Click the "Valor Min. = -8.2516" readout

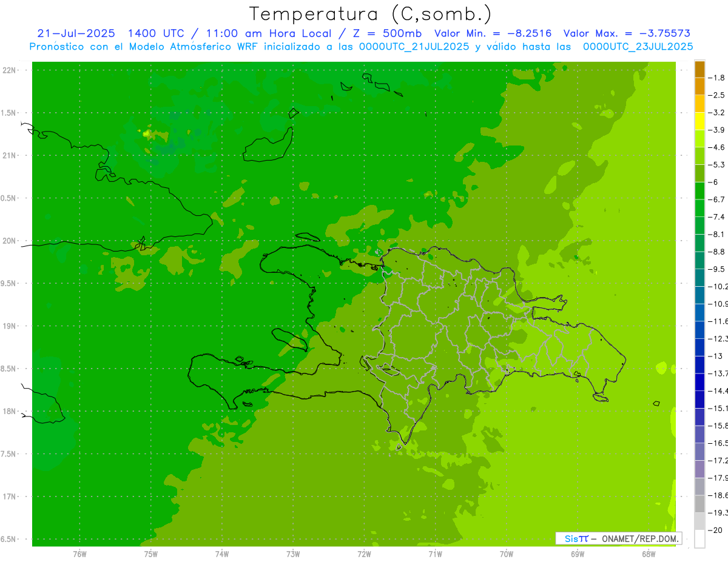493,33
